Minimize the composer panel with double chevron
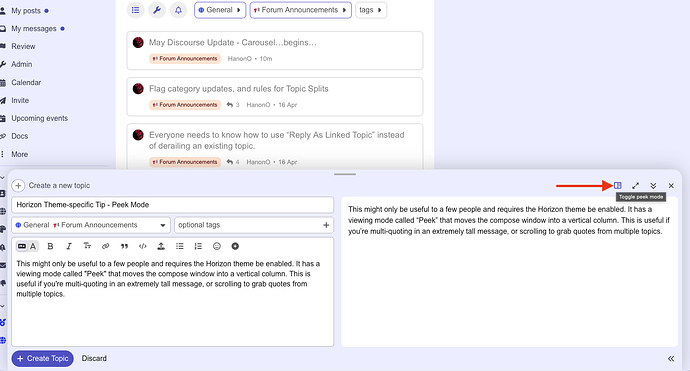Screen dimensions: 690x371 [653, 186]
